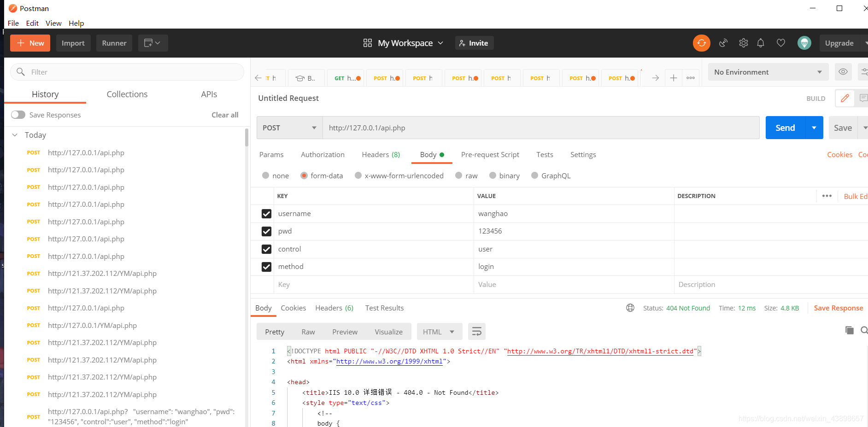
Task: Open history entry http://127.0.0.1/YM/api.php
Action: click(x=92, y=325)
